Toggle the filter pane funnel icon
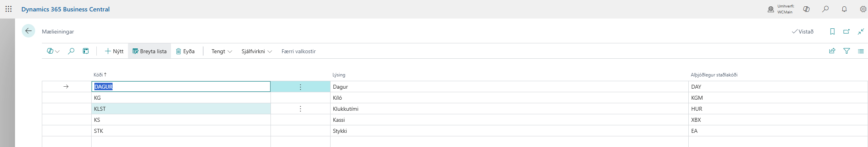The image size is (868, 147). tap(847, 51)
